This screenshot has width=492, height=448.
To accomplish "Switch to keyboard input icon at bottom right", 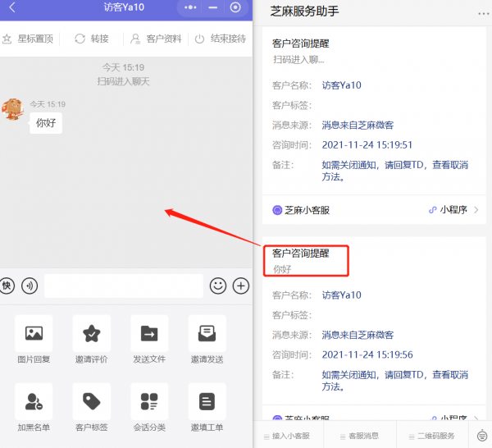I will [482, 436].
